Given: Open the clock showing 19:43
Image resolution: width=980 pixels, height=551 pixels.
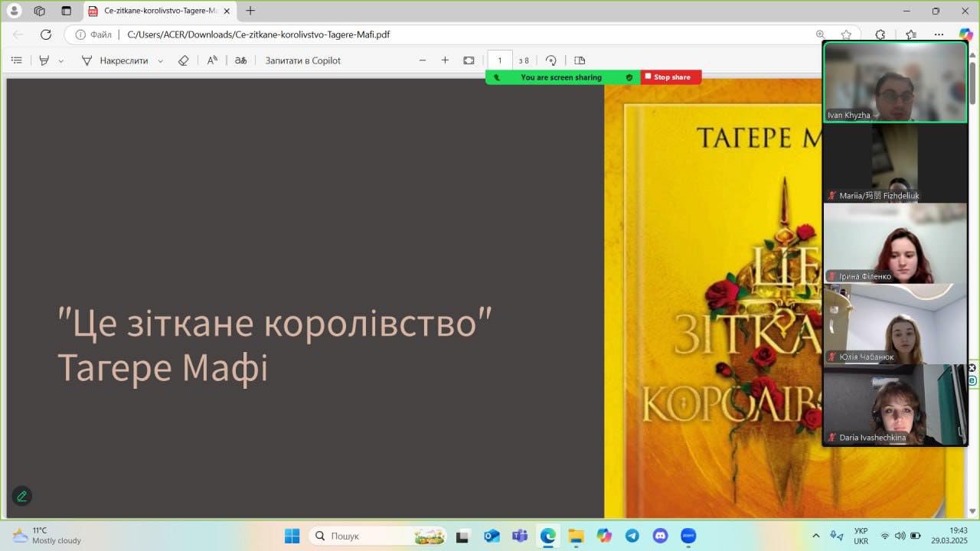Looking at the screenshot, I should pyautogui.click(x=949, y=536).
